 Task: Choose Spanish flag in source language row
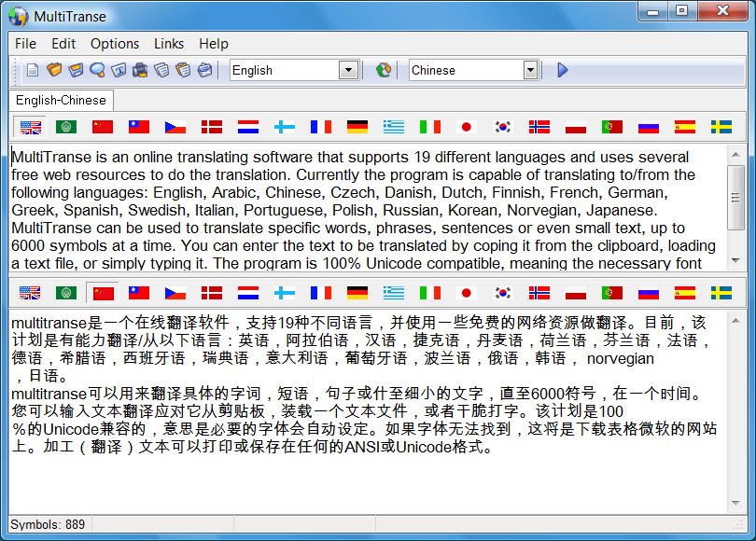point(685,127)
